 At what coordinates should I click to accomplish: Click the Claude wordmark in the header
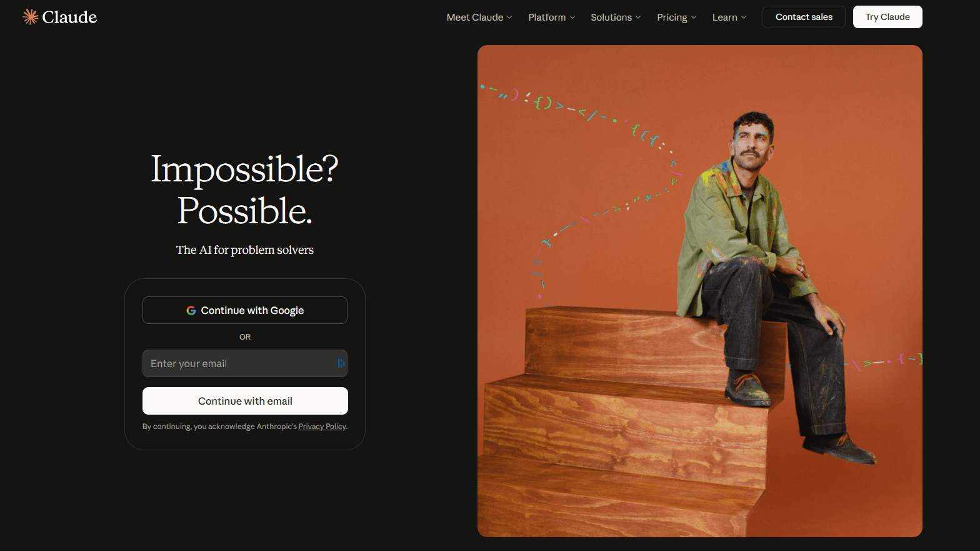(x=69, y=17)
